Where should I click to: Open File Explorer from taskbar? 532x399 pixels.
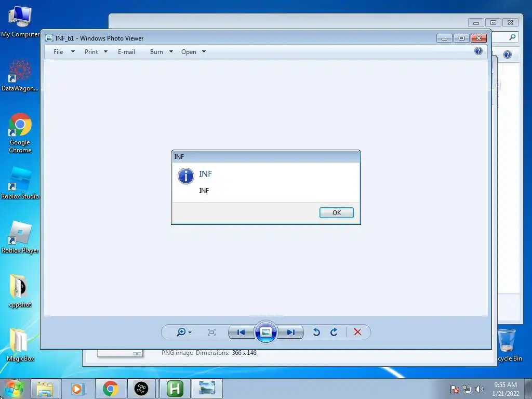45,389
